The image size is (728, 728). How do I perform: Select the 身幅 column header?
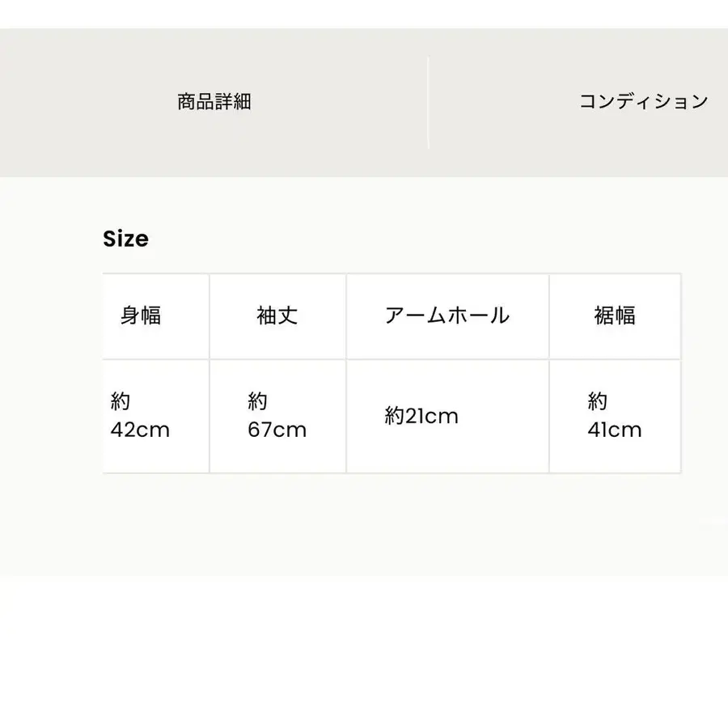coord(141,315)
